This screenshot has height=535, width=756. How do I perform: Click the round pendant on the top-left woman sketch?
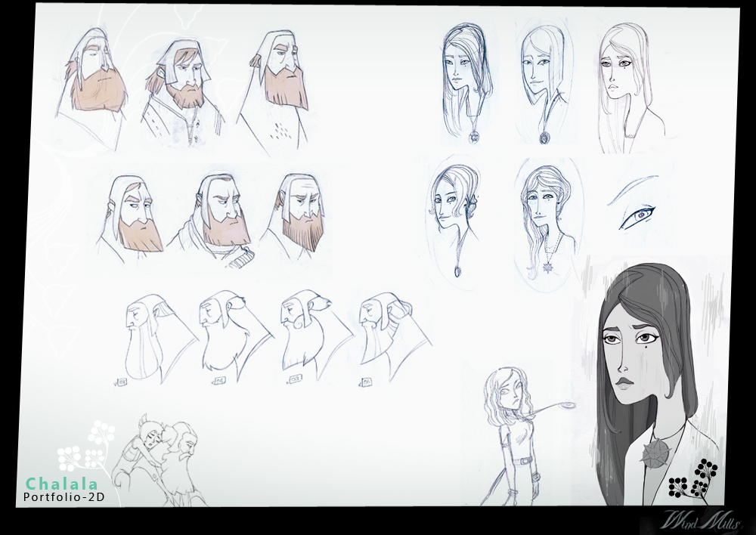pos(474,136)
